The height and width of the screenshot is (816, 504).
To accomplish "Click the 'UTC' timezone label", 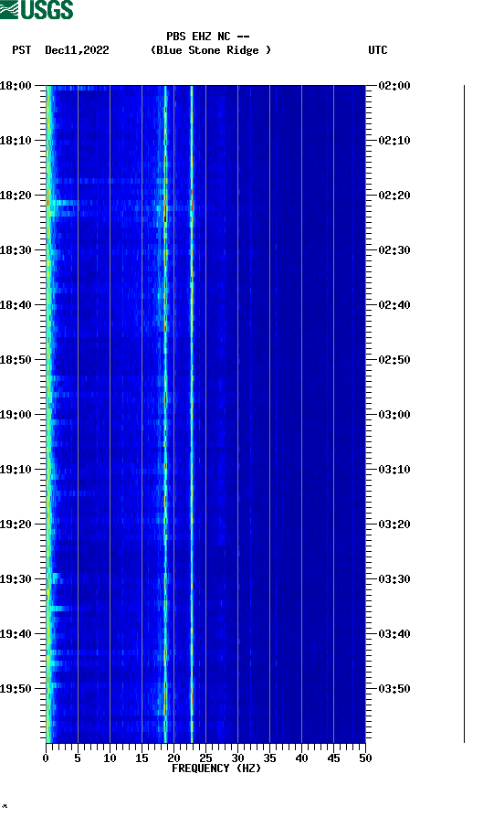I will click(378, 50).
